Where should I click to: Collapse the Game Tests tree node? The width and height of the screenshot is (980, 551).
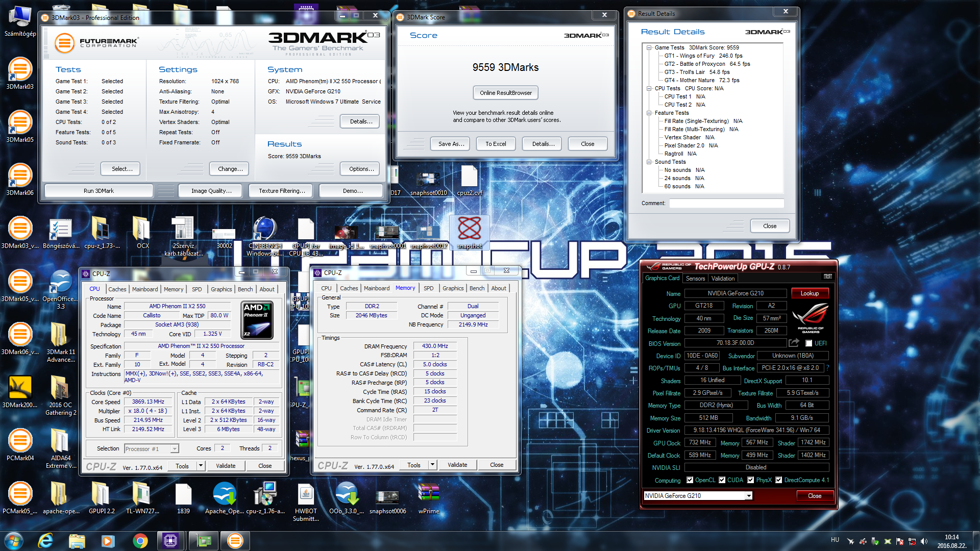click(x=649, y=47)
